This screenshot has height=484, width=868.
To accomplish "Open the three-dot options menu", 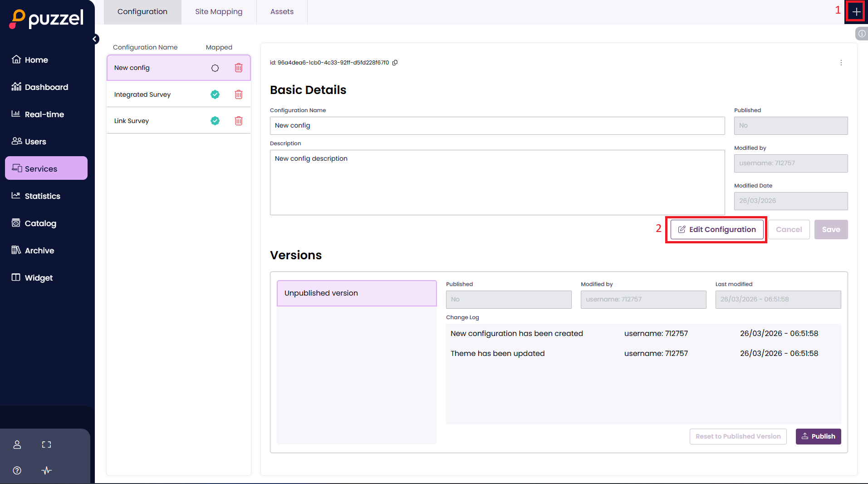I will click(840, 63).
